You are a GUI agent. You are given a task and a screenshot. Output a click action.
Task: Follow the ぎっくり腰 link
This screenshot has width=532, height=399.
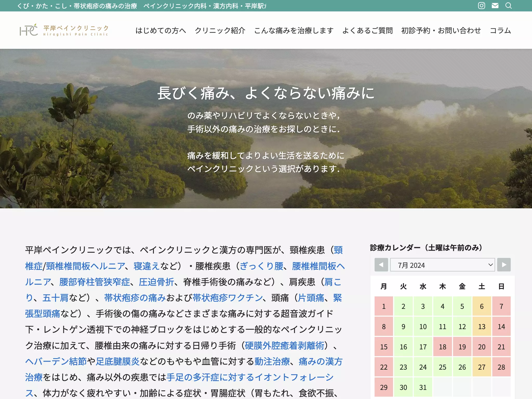point(261,266)
